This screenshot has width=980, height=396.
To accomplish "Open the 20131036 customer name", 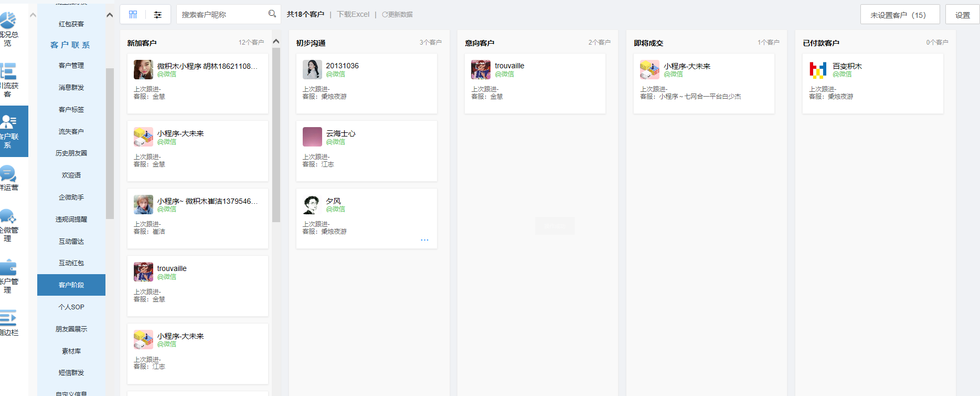I will pos(342,66).
